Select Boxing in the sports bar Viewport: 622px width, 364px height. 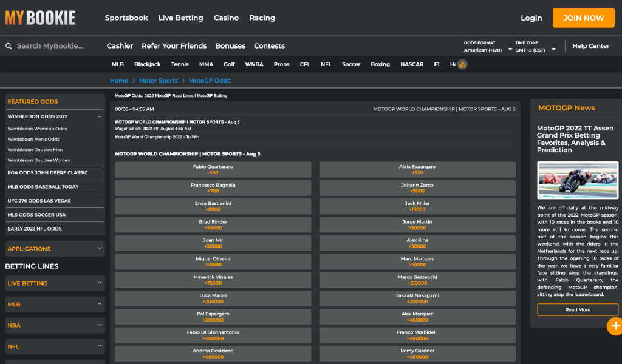[380, 64]
